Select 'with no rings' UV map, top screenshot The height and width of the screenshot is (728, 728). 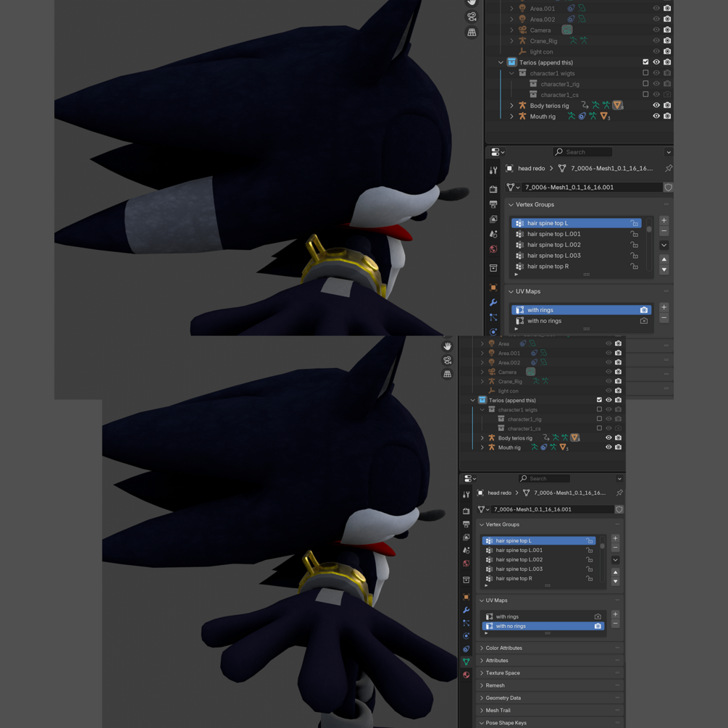click(581, 321)
